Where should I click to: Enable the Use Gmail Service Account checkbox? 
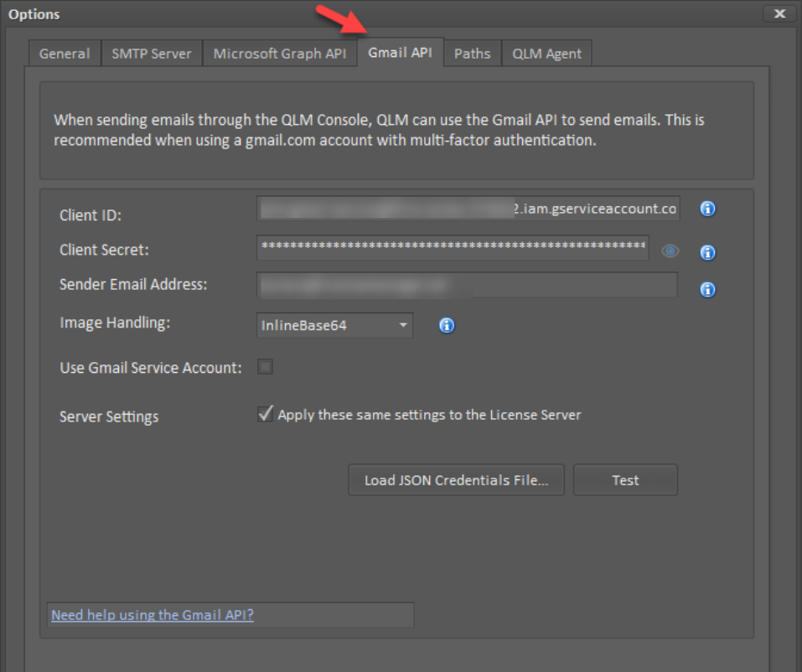265,367
